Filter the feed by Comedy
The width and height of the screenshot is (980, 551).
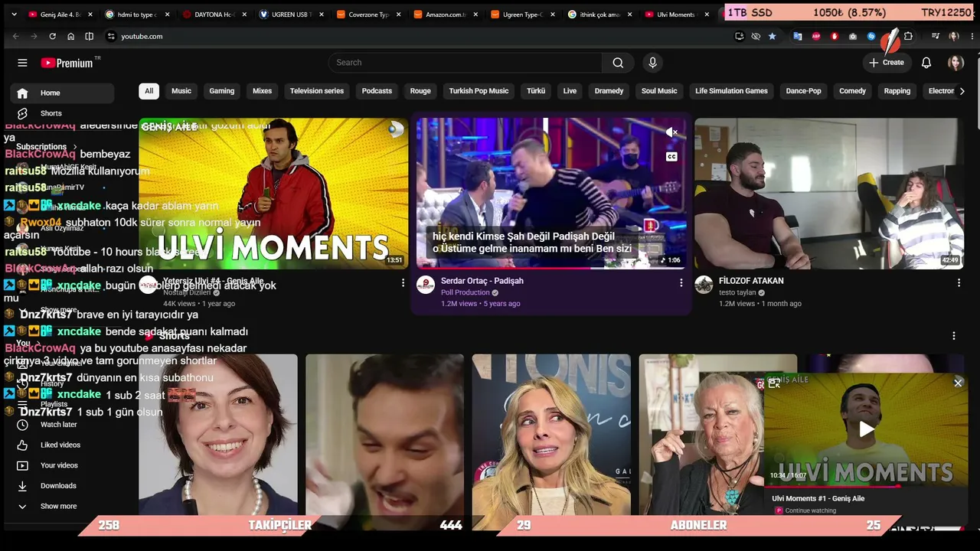click(x=852, y=91)
